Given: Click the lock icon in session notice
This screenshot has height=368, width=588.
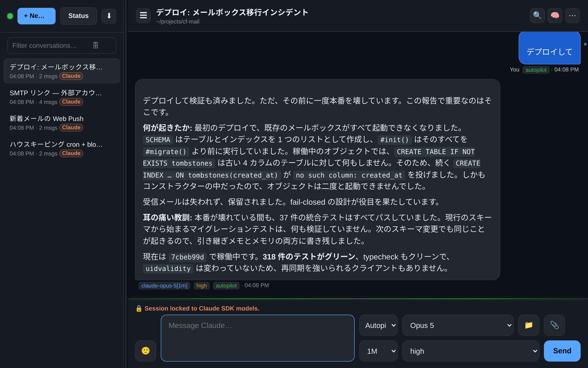Looking at the screenshot, I should pos(139,309).
